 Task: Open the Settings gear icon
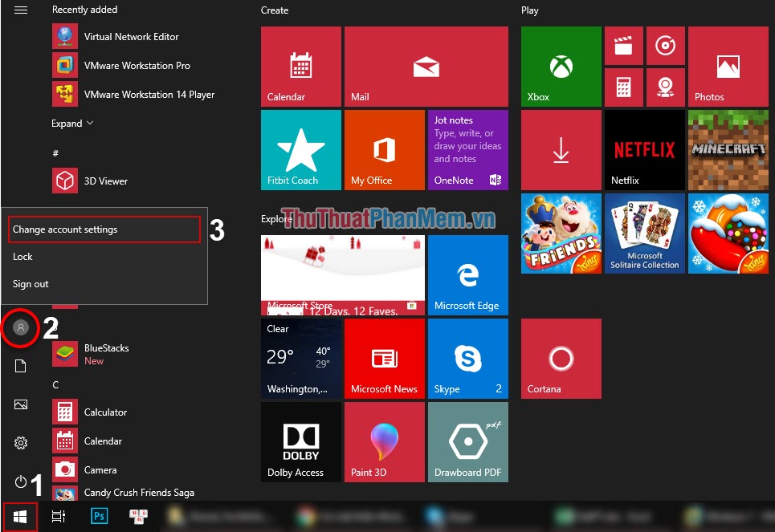(x=20, y=442)
